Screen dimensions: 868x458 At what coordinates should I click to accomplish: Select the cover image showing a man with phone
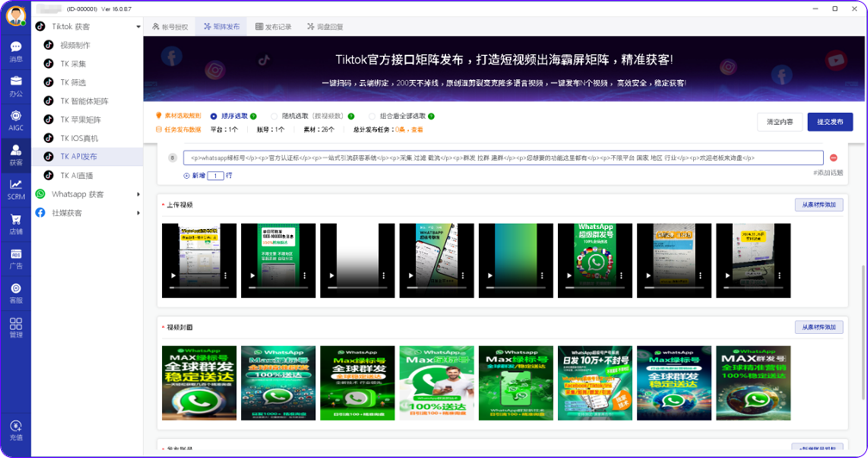point(437,383)
